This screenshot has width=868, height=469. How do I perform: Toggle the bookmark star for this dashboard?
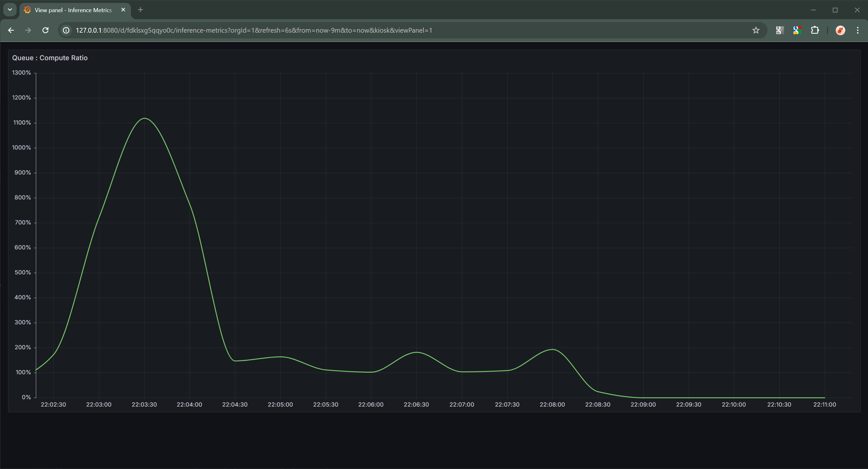coord(756,30)
